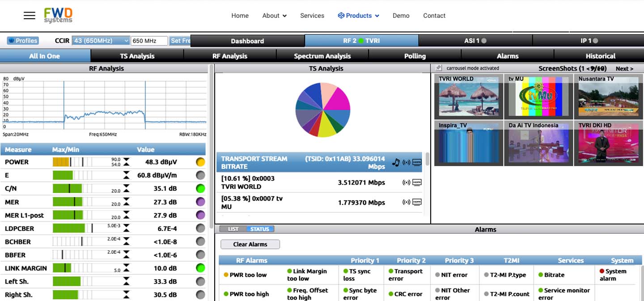Click the Clear Alarms button
The width and height of the screenshot is (644, 301).
[x=250, y=244]
